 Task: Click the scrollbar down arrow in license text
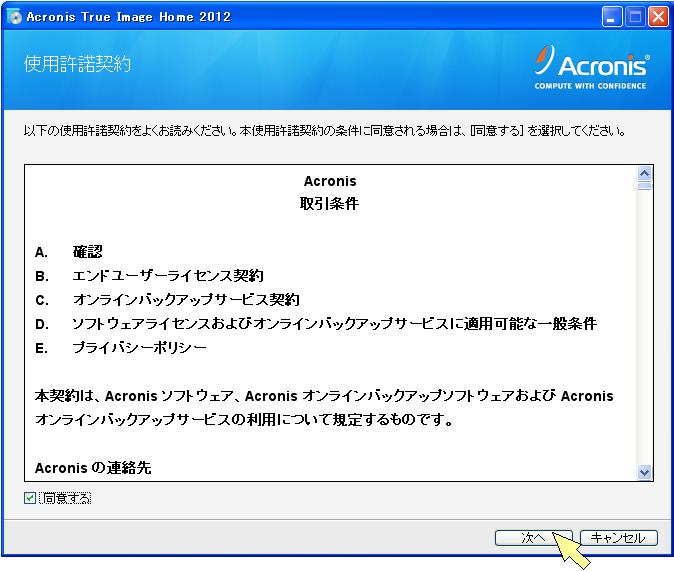(x=644, y=472)
